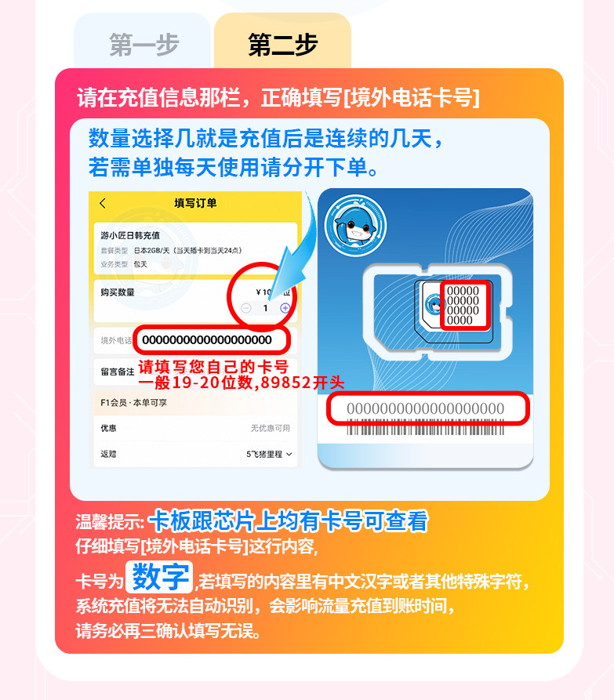This screenshot has height=700, width=614.
Task: Click the 优惠 无优惠可用 row
Action: pyautogui.click(x=195, y=428)
